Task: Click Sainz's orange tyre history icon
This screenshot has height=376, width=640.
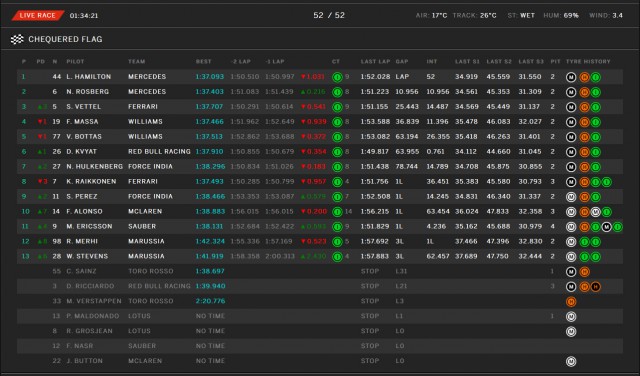Action: click(x=584, y=271)
